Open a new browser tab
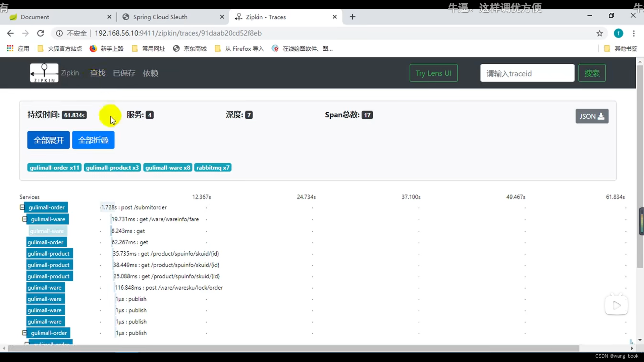Screen dimensions: 644x362 tap(353, 17)
